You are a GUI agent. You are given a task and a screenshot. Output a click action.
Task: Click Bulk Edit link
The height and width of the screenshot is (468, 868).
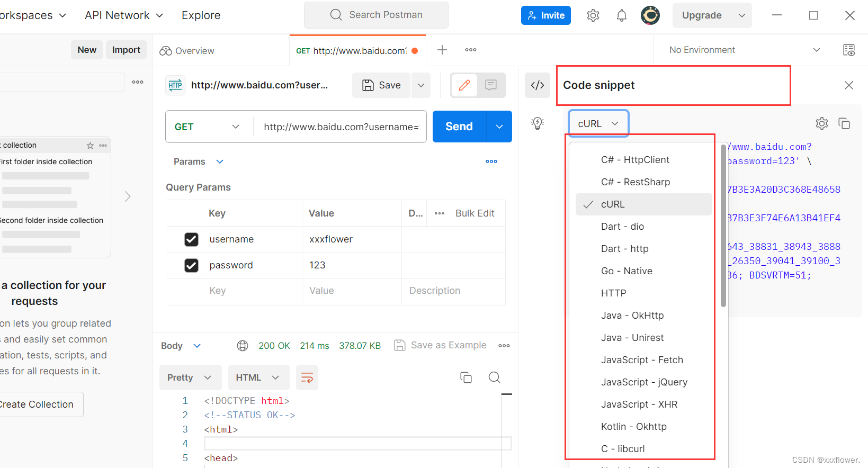pyautogui.click(x=475, y=213)
